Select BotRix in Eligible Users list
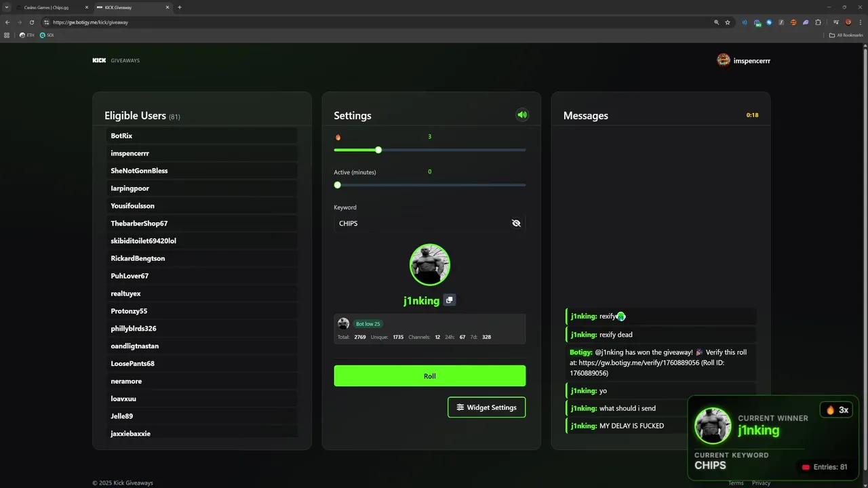Image resolution: width=868 pixels, height=488 pixels. (201, 136)
